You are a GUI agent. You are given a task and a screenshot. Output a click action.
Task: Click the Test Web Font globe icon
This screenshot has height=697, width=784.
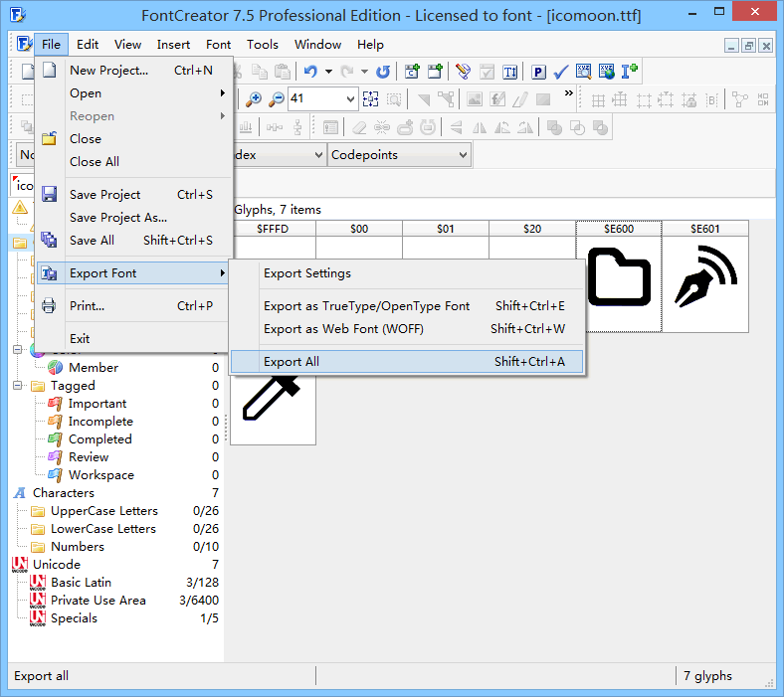coord(607,72)
